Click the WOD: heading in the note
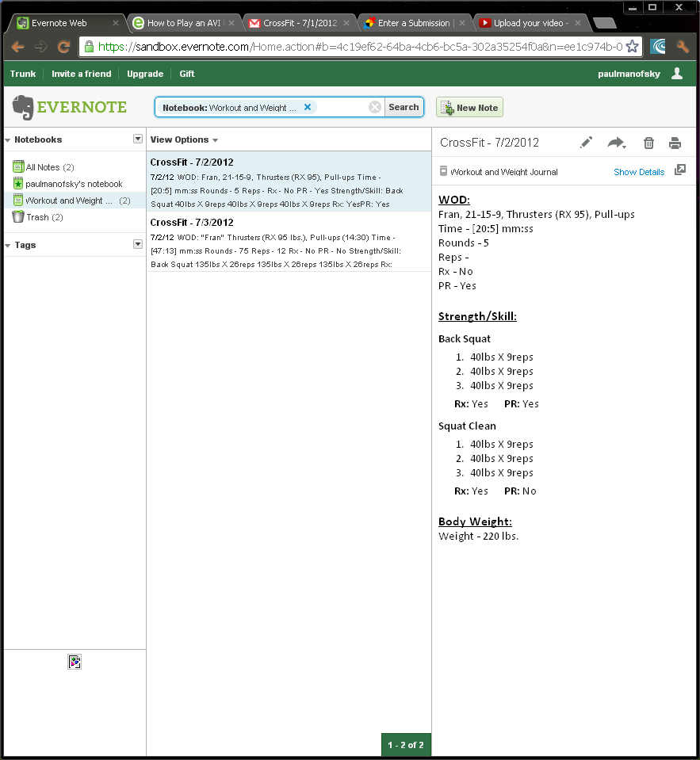 pyautogui.click(x=453, y=200)
